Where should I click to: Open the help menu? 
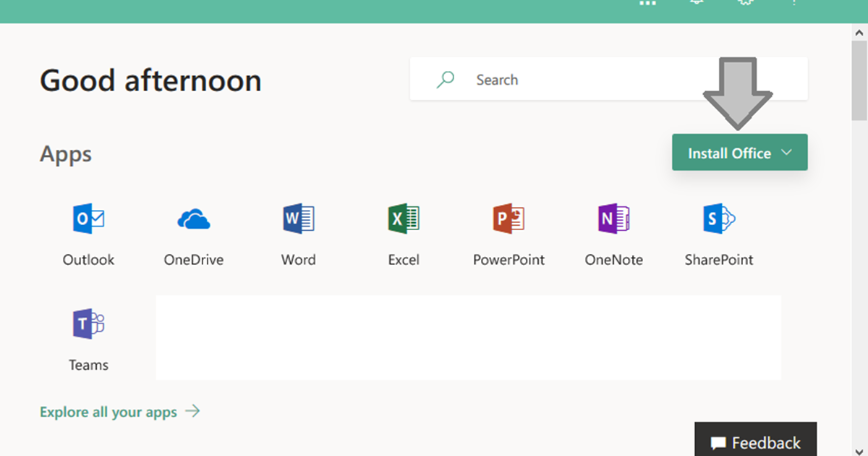pos(793,3)
